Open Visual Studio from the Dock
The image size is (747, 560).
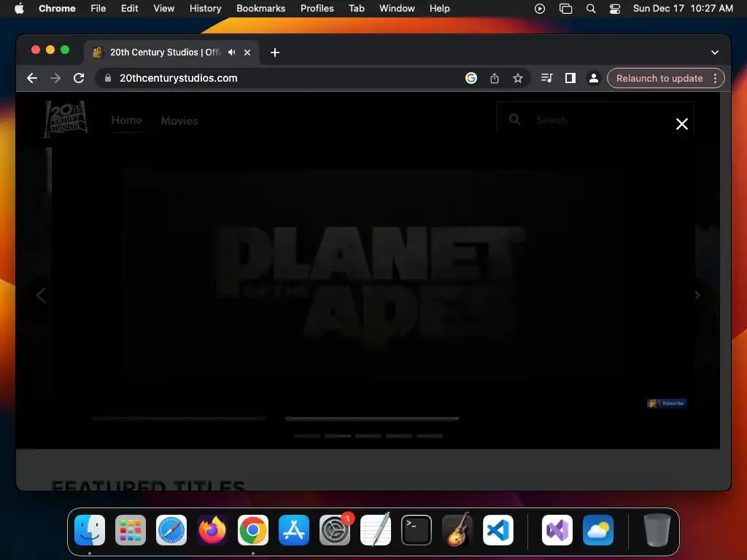[557, 530]
